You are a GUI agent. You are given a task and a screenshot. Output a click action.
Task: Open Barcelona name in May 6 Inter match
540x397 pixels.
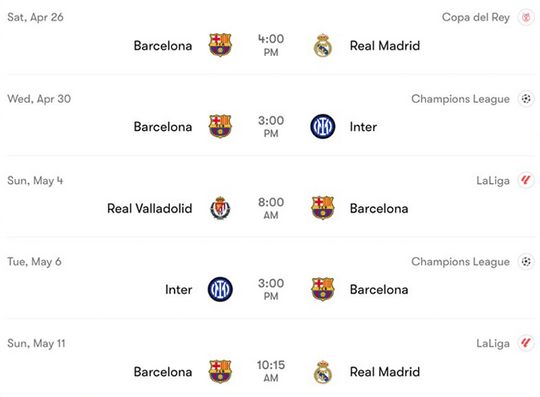point(379,290)
